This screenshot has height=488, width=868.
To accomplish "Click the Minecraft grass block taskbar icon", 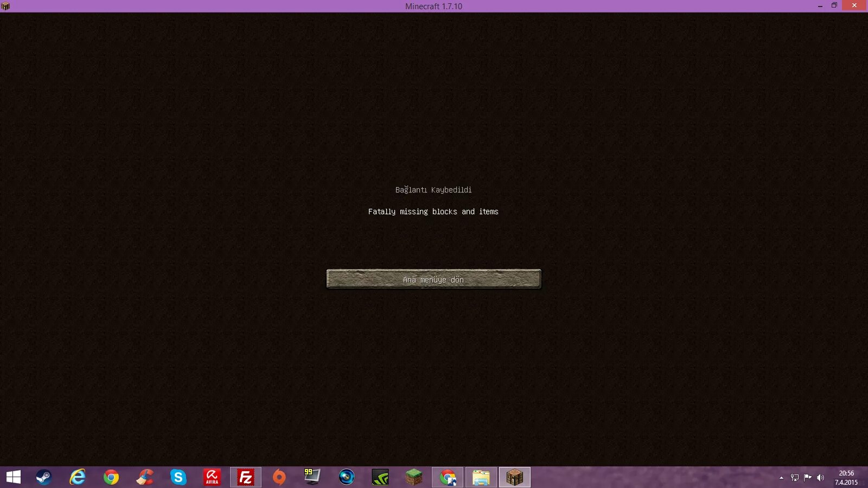I will point(414,477).
